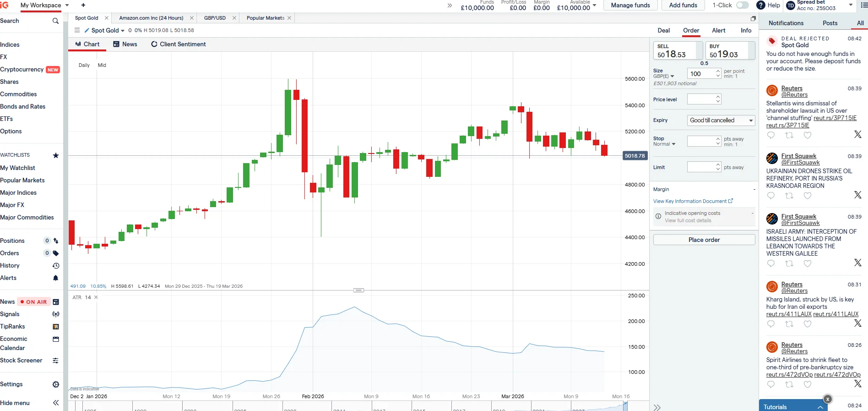Open Settings gear icon
The image size is (868, 411).
click(56, 384)
